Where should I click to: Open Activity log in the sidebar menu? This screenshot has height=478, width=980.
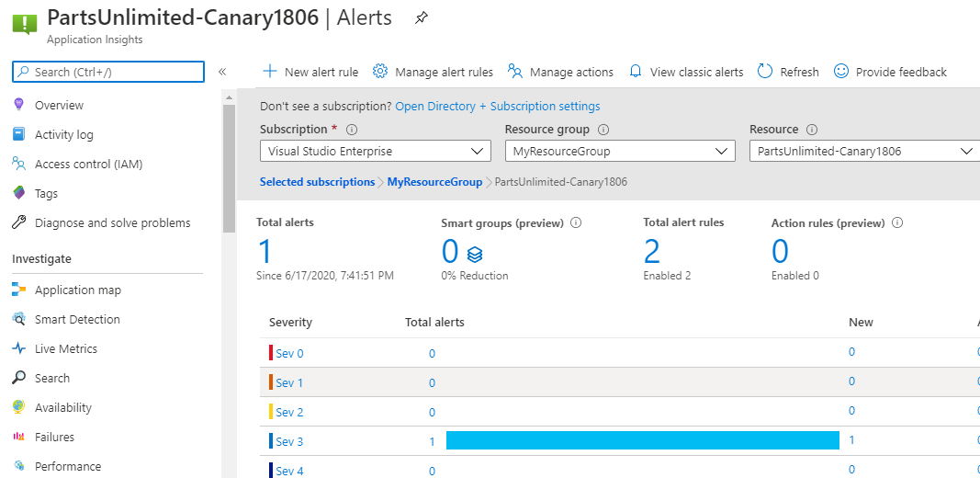(x=63, y=134)
